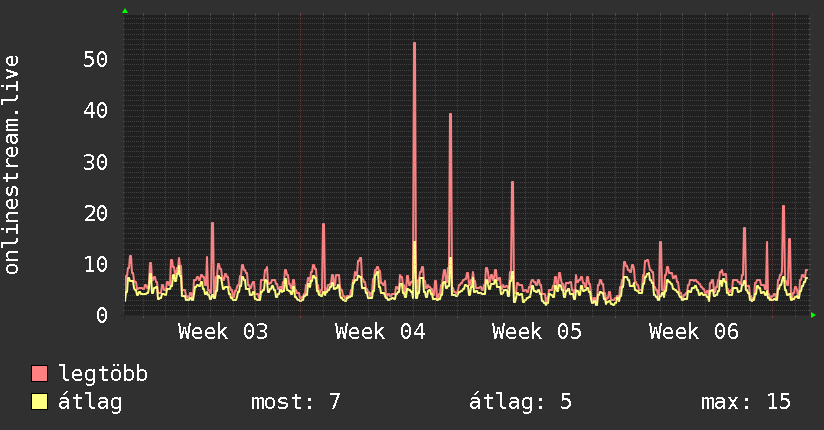
Task: Click the 'max: 15' statistic
Action: [x=746, y=402]
